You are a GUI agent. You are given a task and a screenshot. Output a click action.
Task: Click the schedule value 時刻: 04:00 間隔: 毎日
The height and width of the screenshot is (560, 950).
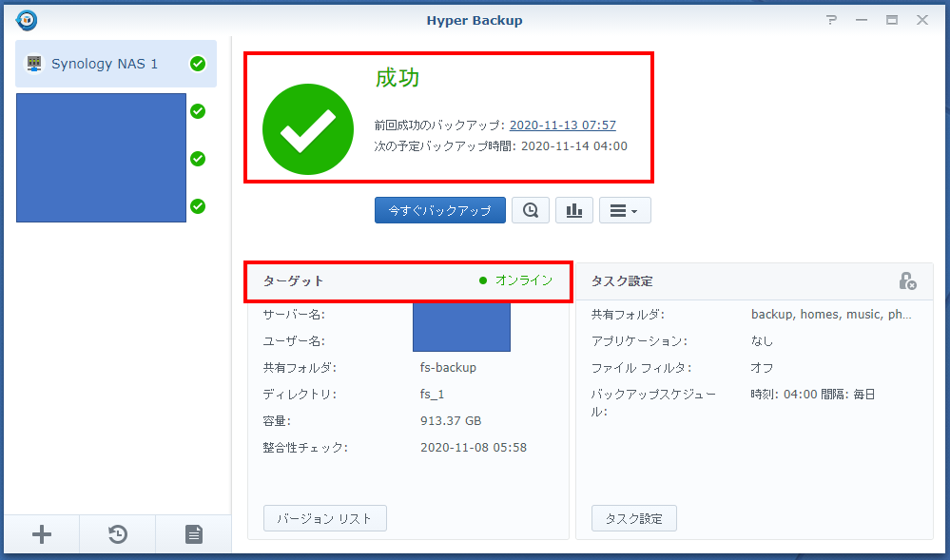click(x=813, y=395)
